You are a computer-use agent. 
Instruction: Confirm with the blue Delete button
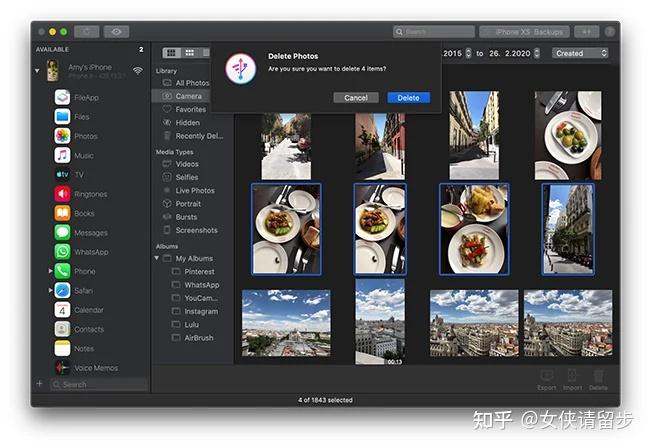(409, 98)
